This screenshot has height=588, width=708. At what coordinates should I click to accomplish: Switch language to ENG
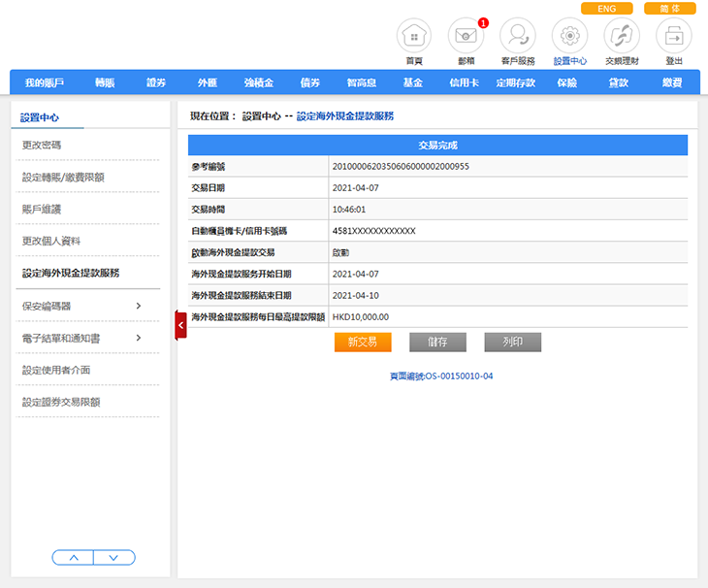click(606, 9)
